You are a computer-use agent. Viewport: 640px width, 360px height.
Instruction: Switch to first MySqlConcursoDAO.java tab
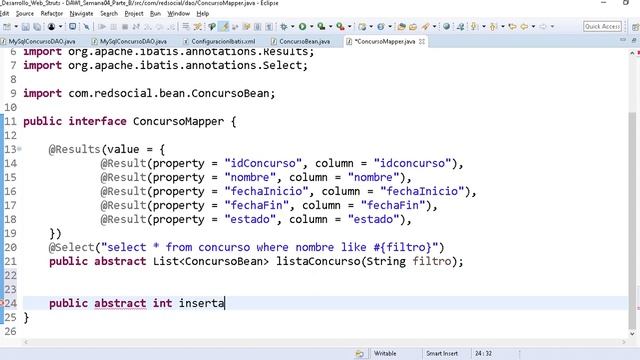click(x=42, y=41)
